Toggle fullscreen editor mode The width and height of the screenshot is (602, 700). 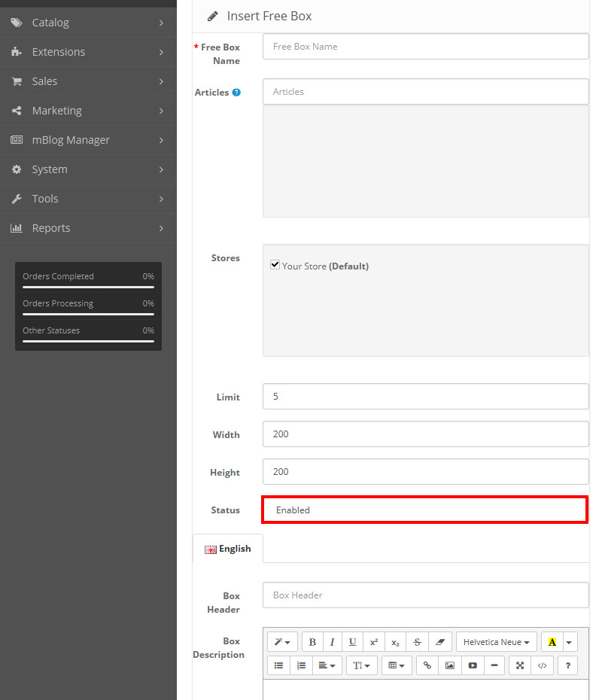coord(520,665)
